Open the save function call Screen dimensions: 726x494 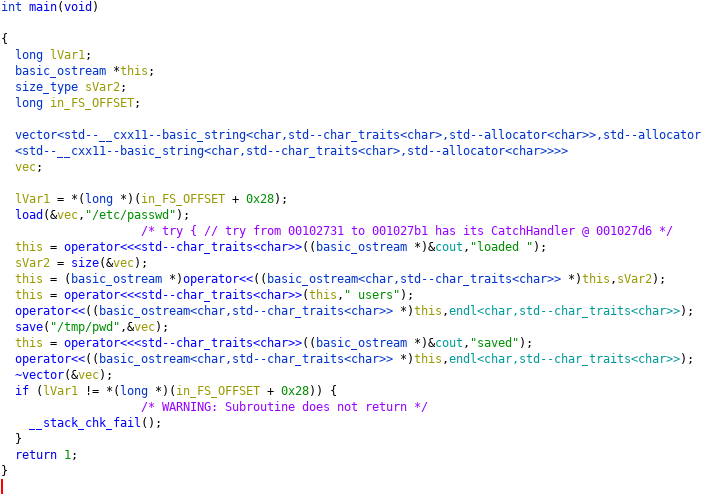[29, 327]
